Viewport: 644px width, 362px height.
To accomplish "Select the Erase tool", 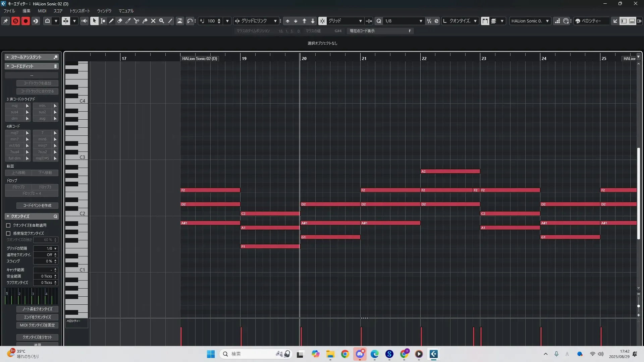I will 120,21.
